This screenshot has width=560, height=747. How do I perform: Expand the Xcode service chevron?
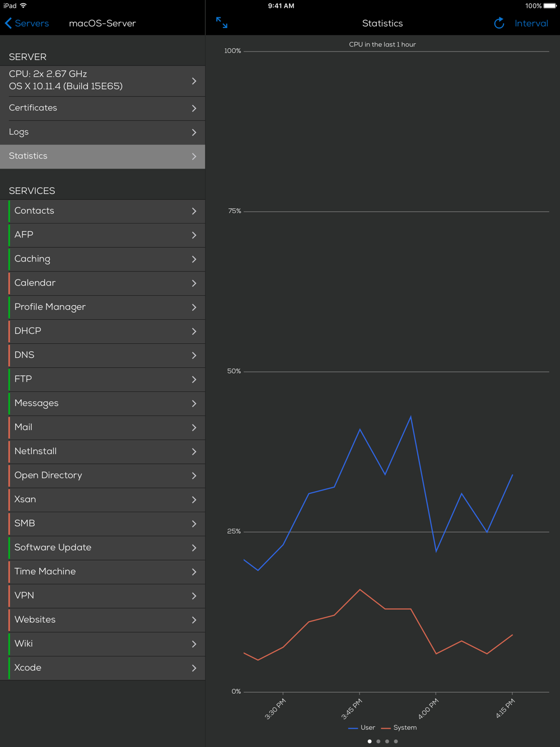coord(194,668)
